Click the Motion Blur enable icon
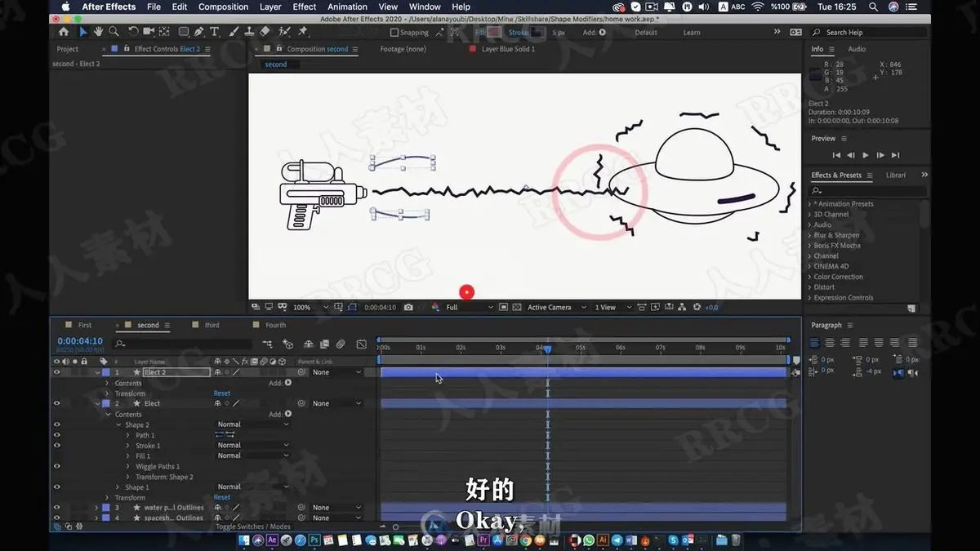This screenshot has width=980, height=551. click(341, 344)
